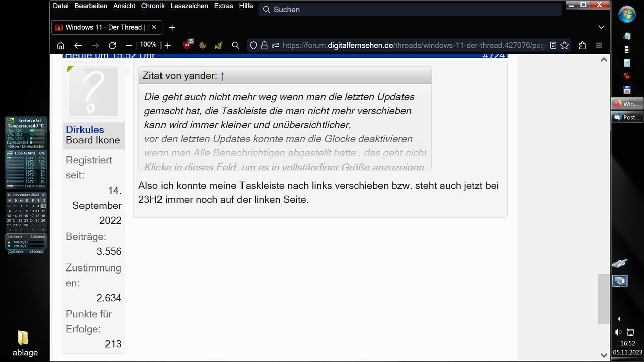
Task: Toggle reader view for this page
Action: point(553,45)
